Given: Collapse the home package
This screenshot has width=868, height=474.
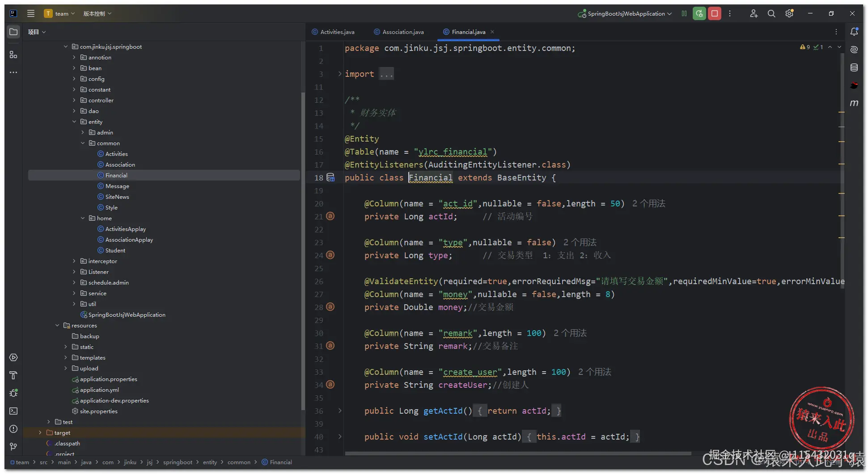Looking at the screenshot, I should click(x=83, y=218).
